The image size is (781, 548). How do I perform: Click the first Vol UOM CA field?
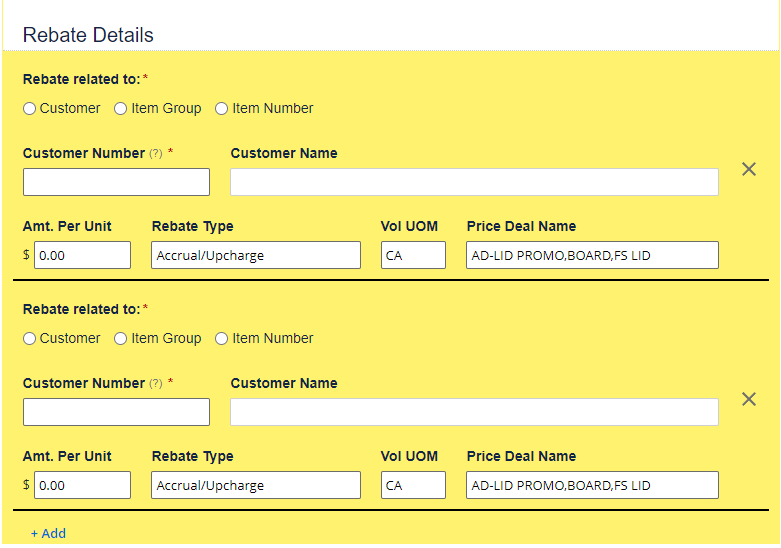tap(413, 255)
